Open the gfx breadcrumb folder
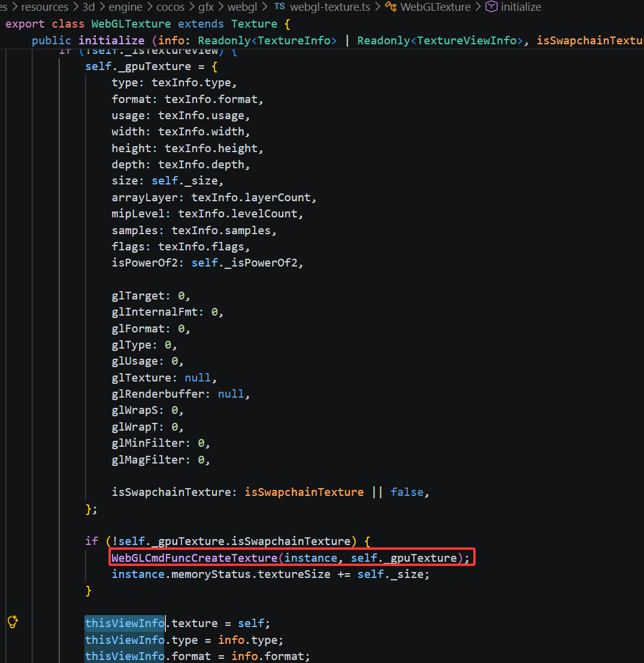Image resolution: width=644 pixels, height=663 pixels. (206, 7)
